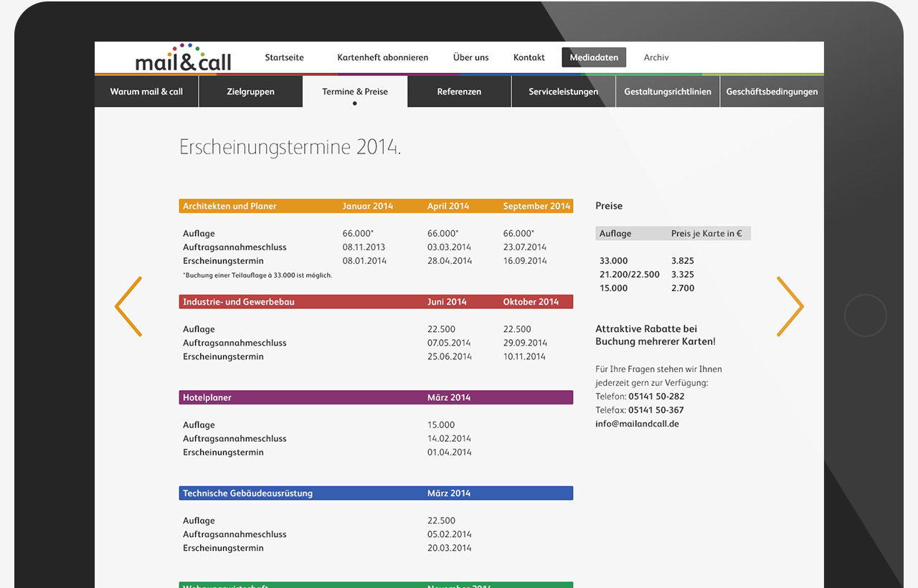This screenshot has width=918, height=588.
Task: Click the date 20.03.2014
Action: (x=450, y=548)
